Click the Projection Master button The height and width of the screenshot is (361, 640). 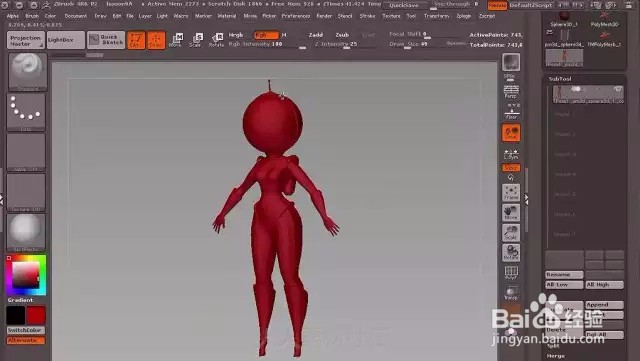[26, 40]
